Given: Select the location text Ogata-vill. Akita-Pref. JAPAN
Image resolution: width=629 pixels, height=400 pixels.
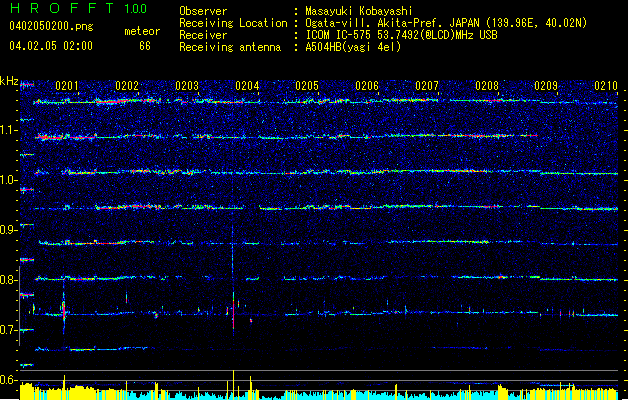Looking at the screenshot, I should click(392, 23).
